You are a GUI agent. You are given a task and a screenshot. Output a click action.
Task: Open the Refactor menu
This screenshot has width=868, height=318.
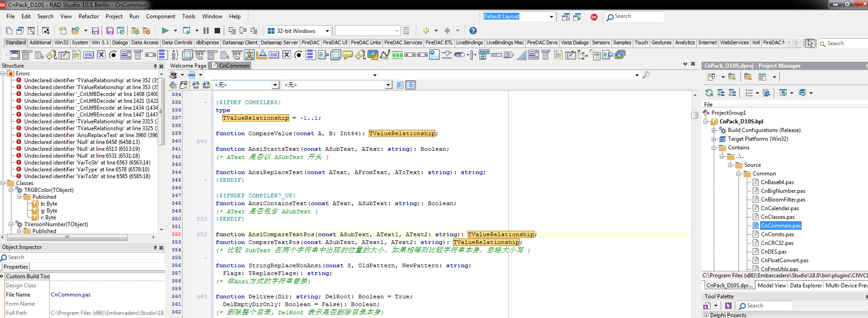[88, 16]
